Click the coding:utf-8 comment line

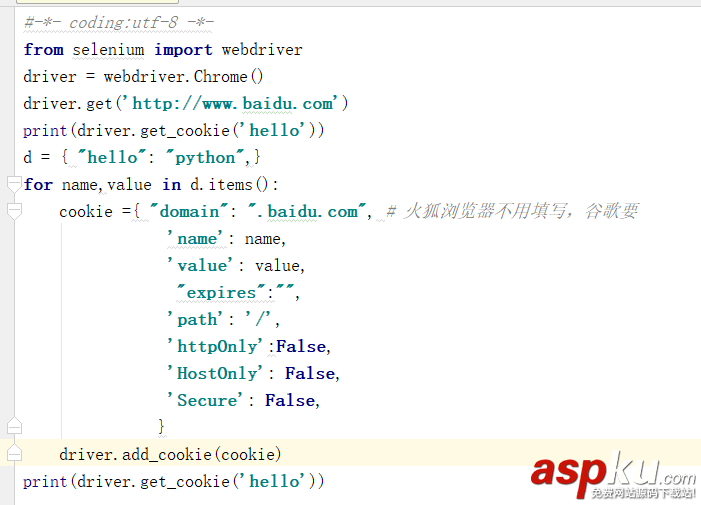pos(119,22)
